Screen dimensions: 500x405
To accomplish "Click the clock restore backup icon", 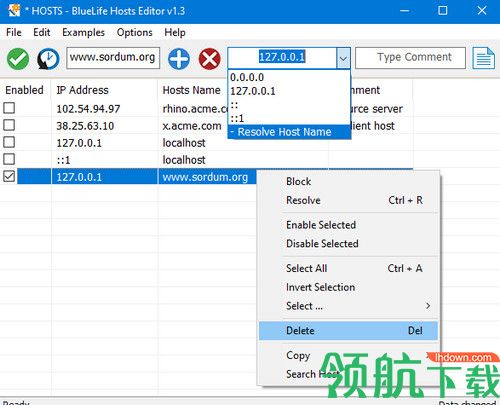I will [x=48, y=59].
